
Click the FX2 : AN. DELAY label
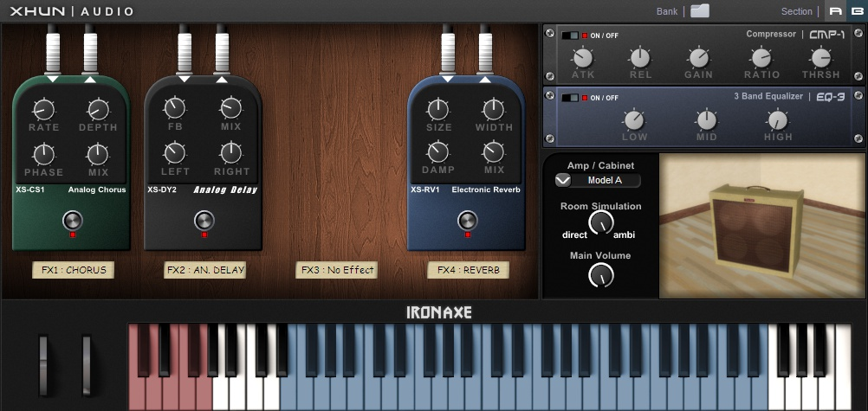[x=204, y=270]
